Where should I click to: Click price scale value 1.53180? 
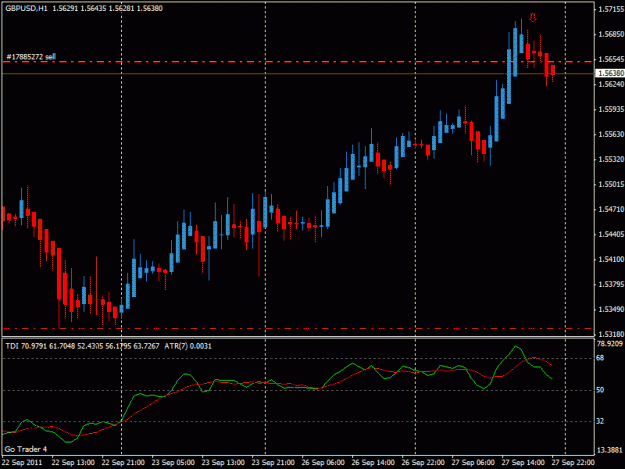611,334
